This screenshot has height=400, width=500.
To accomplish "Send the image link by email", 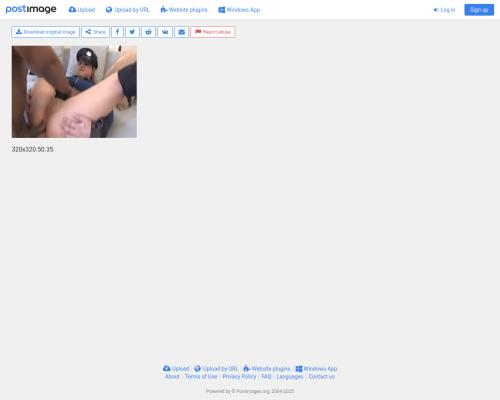I will tap(181, 32).
